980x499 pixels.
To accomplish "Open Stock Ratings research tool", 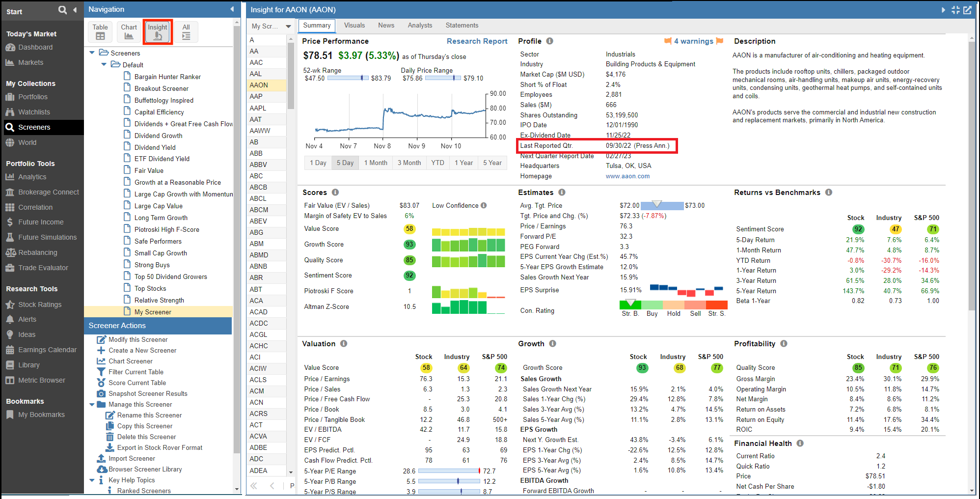I will (40, 305).
